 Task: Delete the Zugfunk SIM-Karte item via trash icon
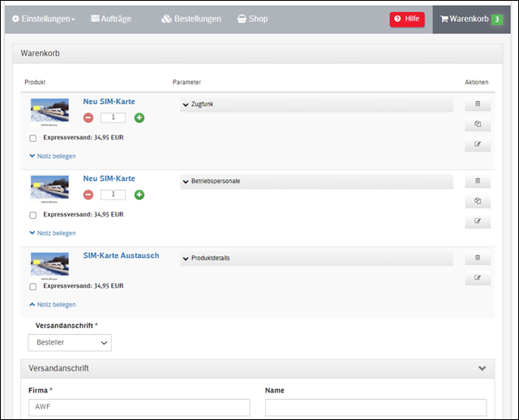[x=478, y=104]
